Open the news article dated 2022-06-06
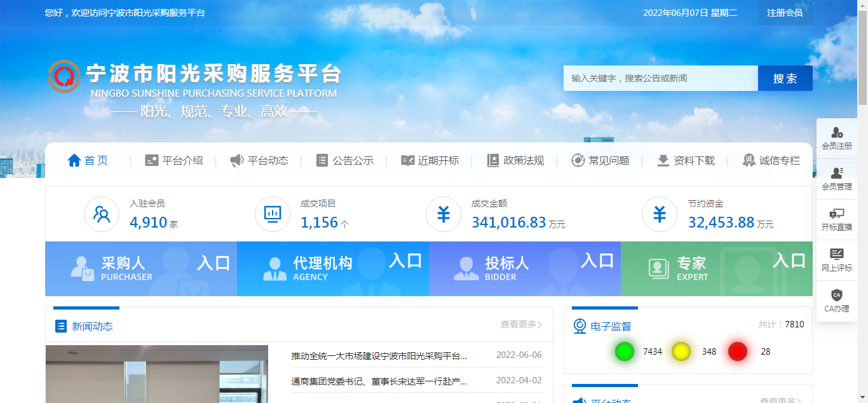This screenshot has width=868, height=403. pos(379,355)
